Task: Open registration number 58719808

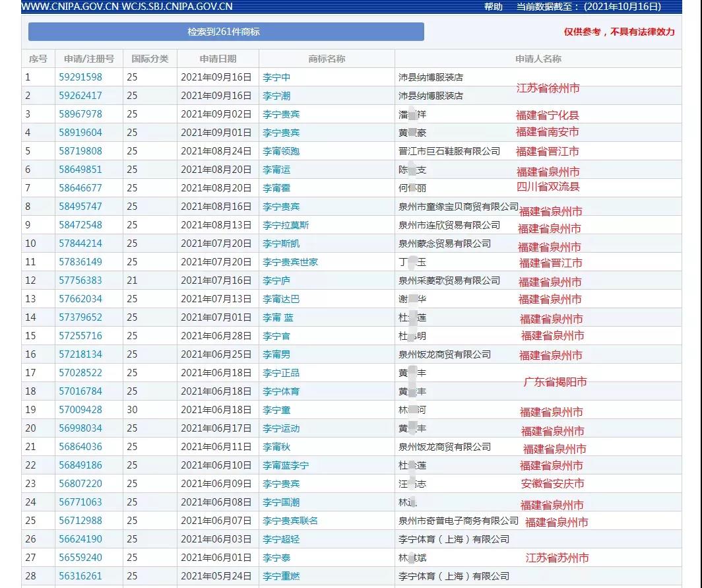Action: coord(80,151)
